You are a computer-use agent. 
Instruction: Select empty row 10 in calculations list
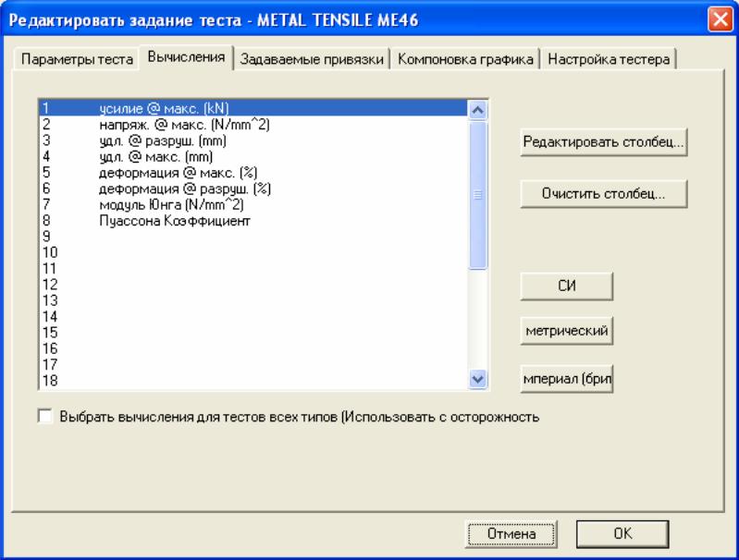(x=253, y=252)
